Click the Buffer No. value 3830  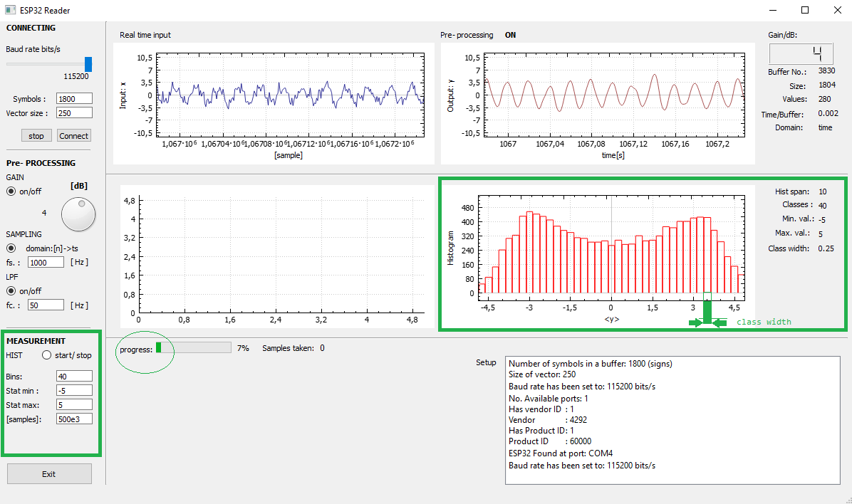point(826,70)
